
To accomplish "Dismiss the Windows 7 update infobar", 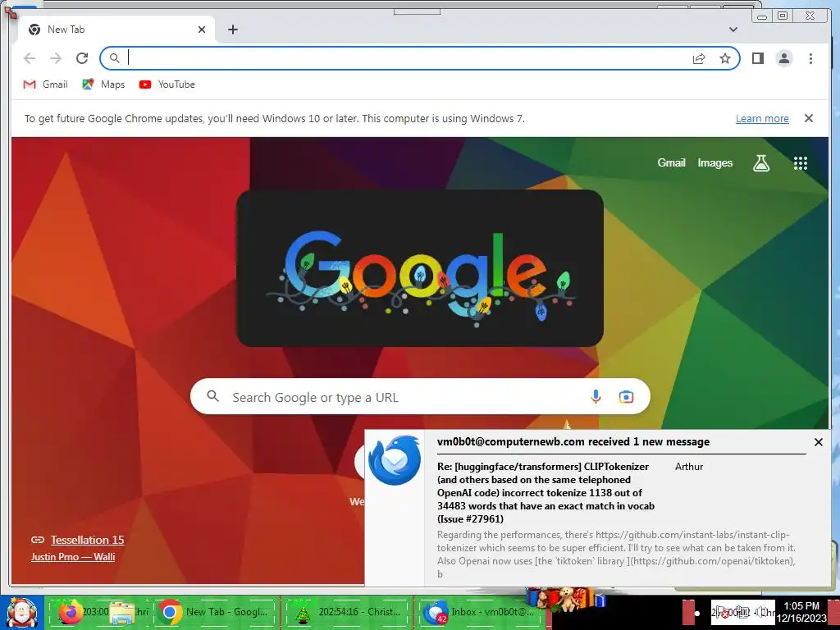I will tap(809, 118).
